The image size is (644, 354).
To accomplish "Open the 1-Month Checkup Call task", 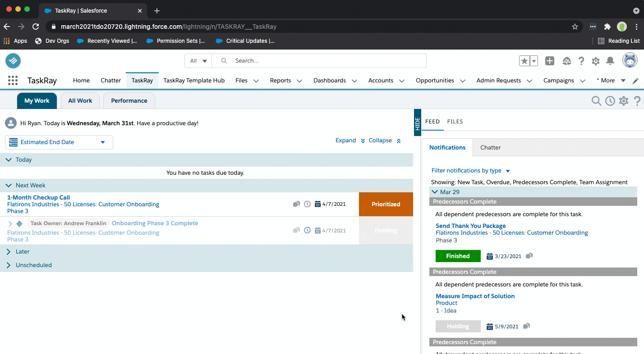I will coord(38,197).
